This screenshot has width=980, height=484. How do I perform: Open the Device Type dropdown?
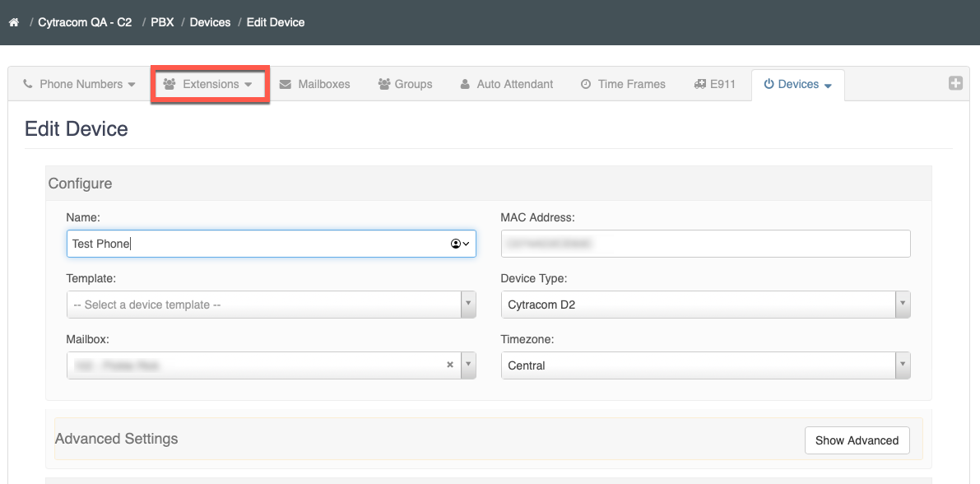click(x=705, y=305)
